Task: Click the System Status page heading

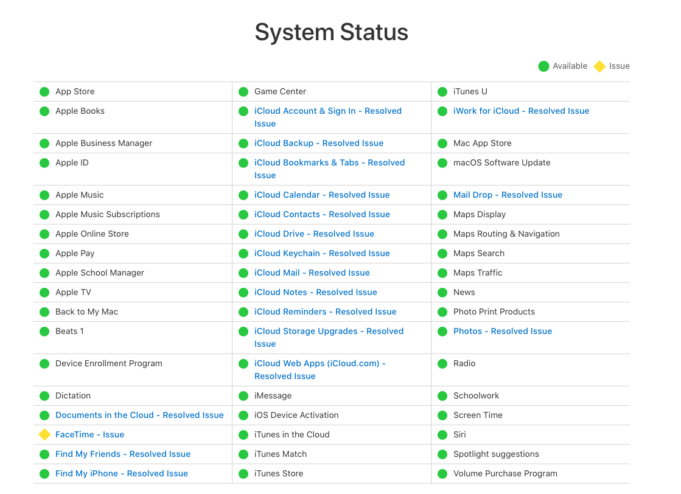Action: tap(331, 32)
